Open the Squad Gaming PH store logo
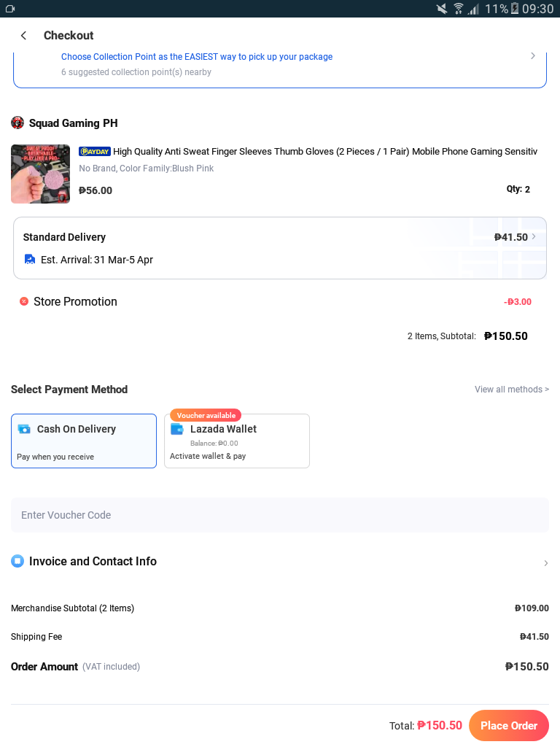560x747 pixels. click(x=17, y=123)
